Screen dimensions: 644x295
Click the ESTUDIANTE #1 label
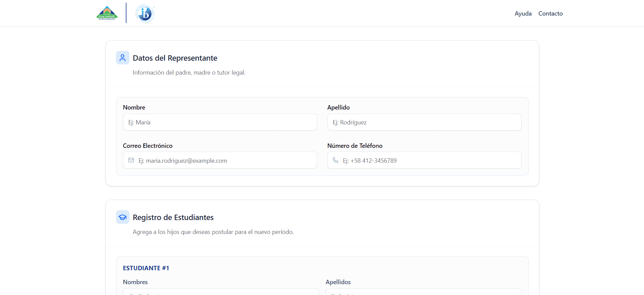tap(146, 268)
